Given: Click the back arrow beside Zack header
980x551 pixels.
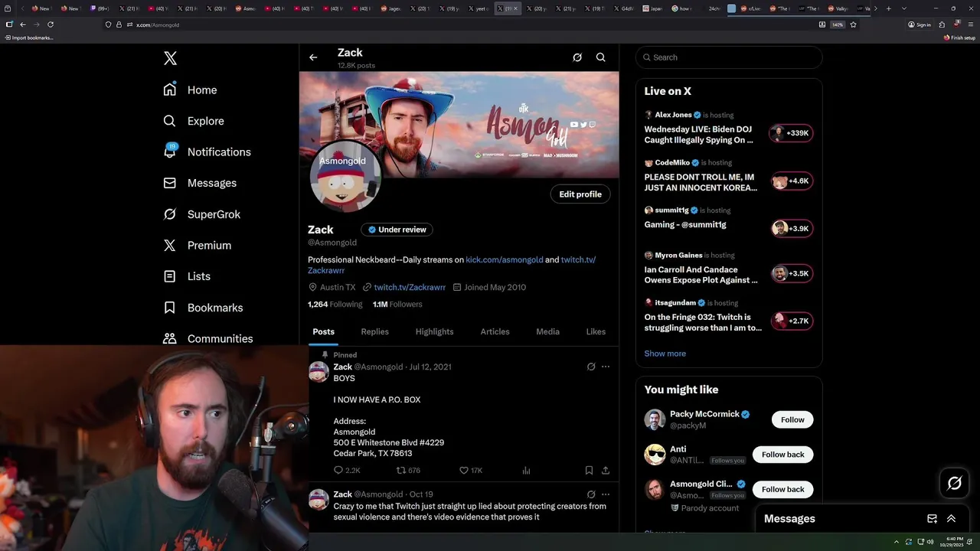Looking at the screenshot, I should click(x=313, y=57).
